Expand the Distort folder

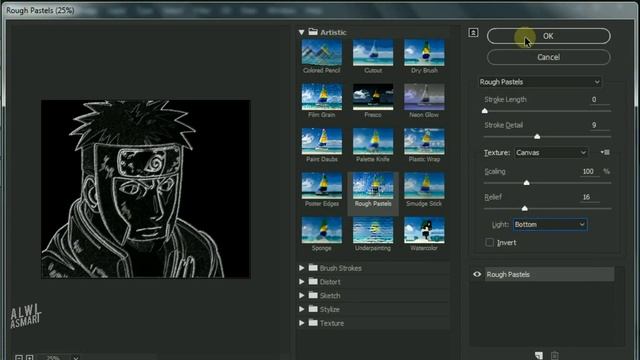(301, 282)
